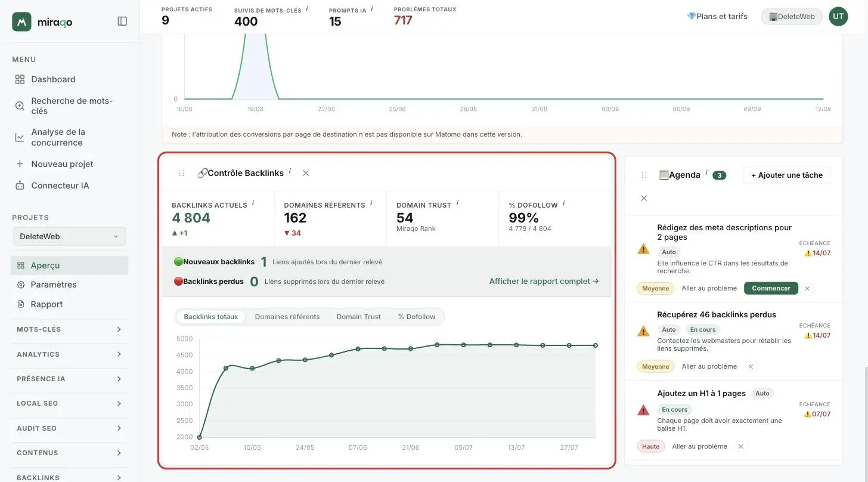868x482 pixels.
Task: Open Aller au problème for H1 task
Action: [700, 446]
